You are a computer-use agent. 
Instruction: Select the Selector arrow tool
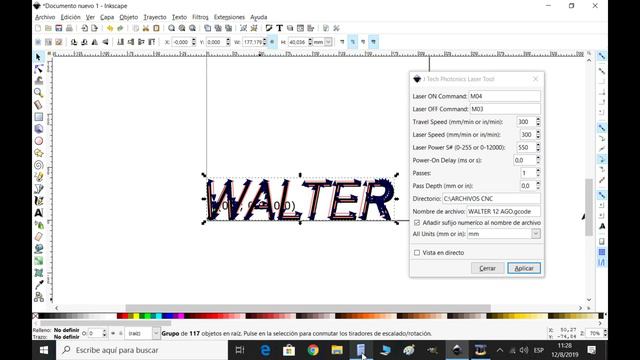coord(38,57)
